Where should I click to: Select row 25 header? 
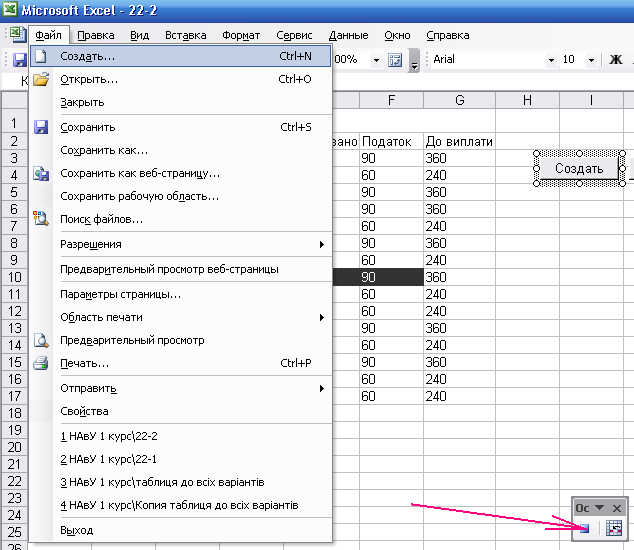coord(14,532)
